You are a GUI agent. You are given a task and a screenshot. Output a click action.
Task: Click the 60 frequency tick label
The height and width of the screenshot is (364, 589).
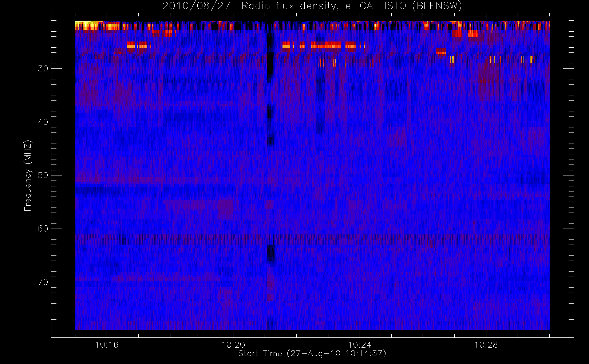coord(43,229)
